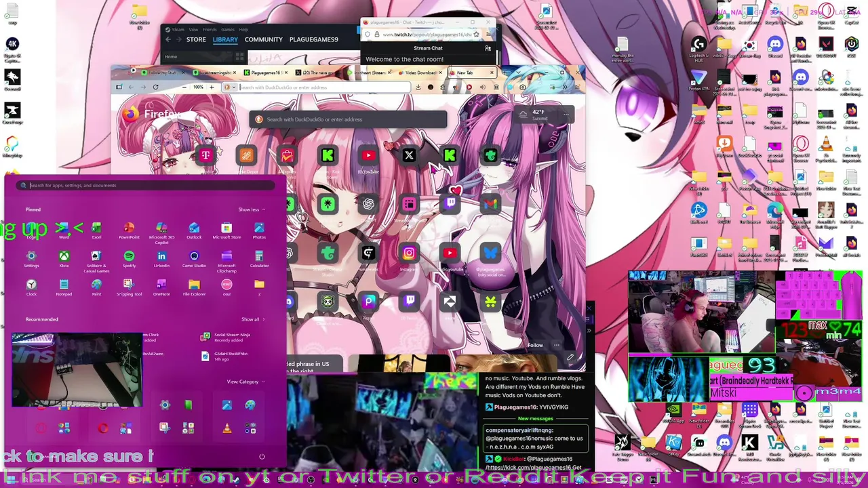Open Steam COMMUNITY tab
868x488 pixels.
tap(264, 39)
